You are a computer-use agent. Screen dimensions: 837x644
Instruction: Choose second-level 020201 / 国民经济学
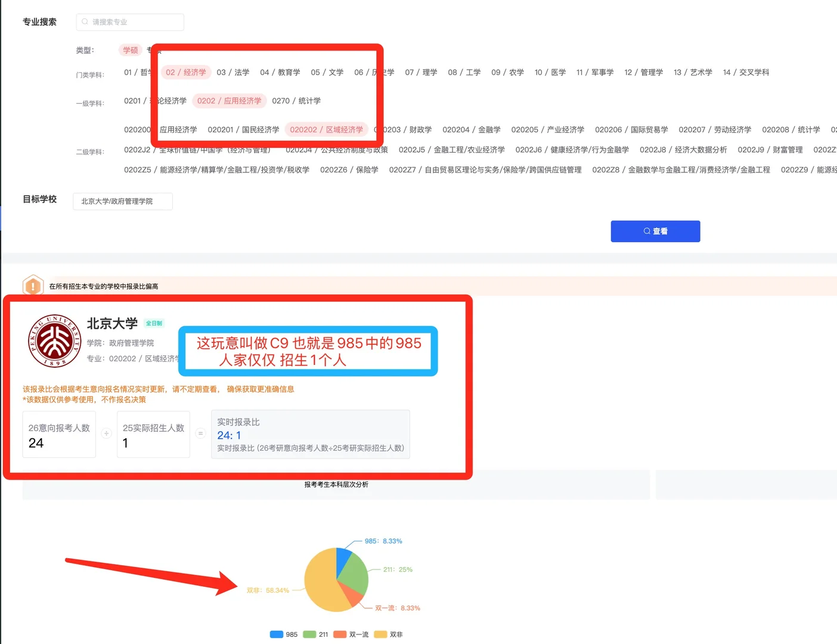[x=243, y=129]
